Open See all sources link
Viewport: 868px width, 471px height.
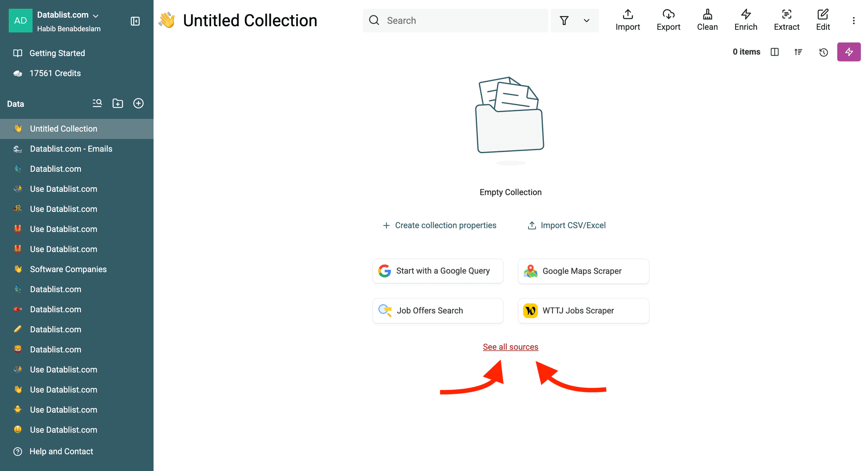pos(510,347)
